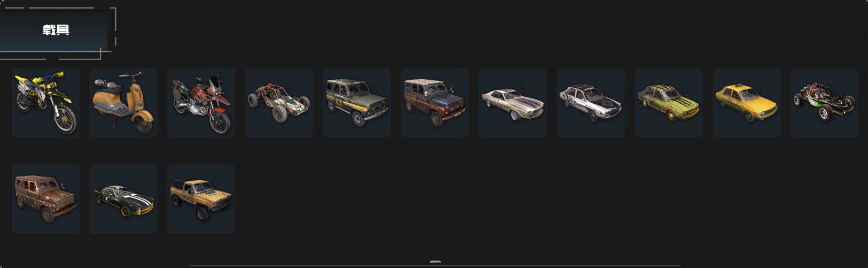The image size is (868, 268).
Task: Click the dirt bike front wheel
Action: (65, 119)
